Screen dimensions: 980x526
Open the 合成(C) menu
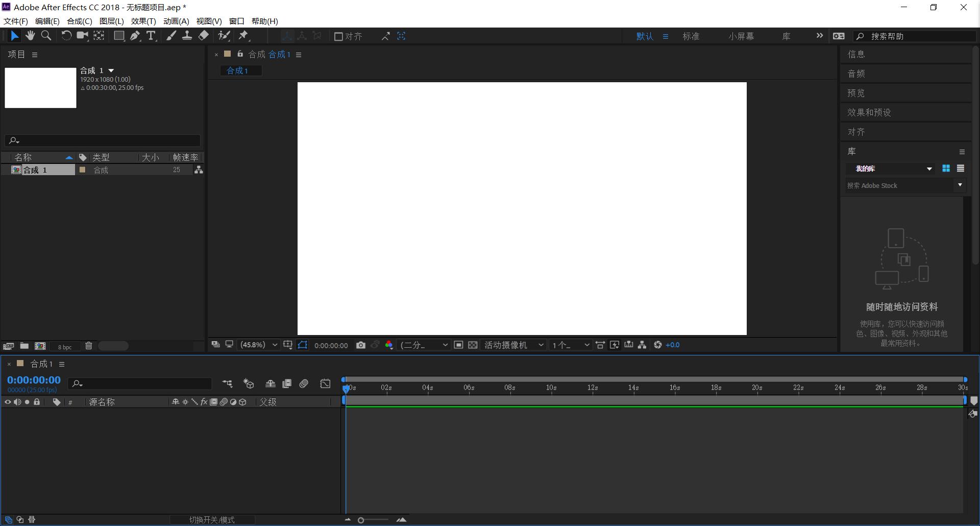pyautogui.click(x=80, y=21)
